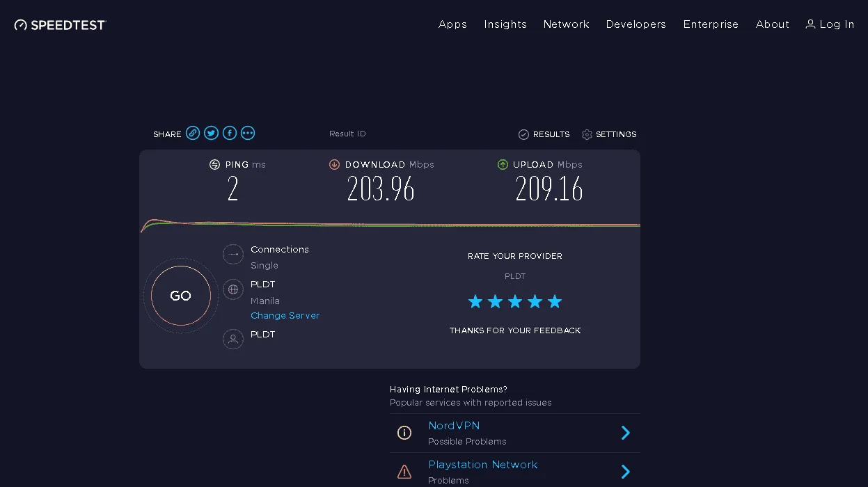Click the Connections label
The image size is (868, 487).
[x=280, y=250]
